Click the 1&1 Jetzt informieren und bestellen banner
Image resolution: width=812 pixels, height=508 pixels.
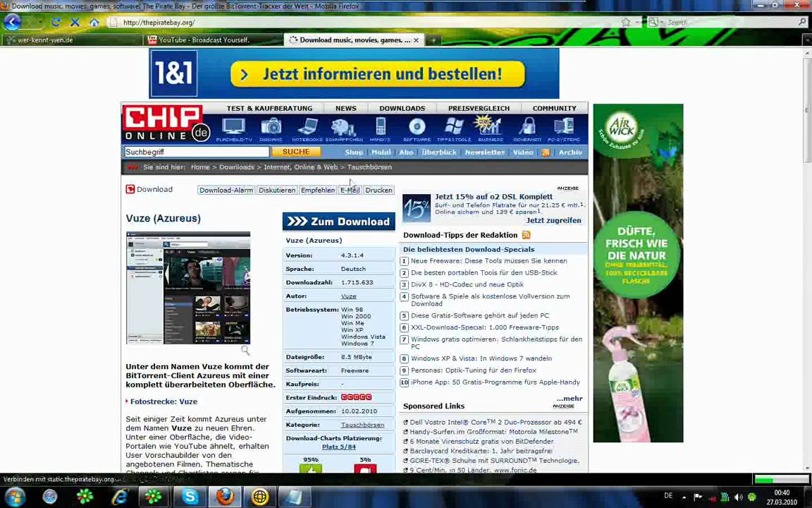[355, 73]
